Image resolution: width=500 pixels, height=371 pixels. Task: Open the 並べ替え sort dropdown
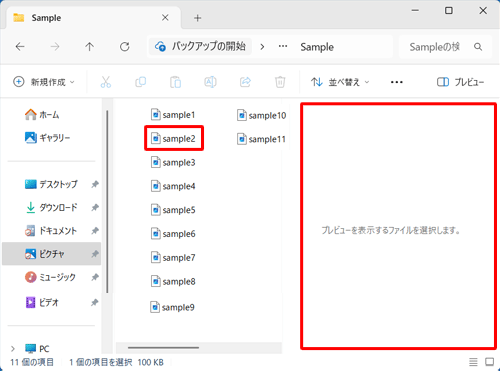[x=340, y=82]
